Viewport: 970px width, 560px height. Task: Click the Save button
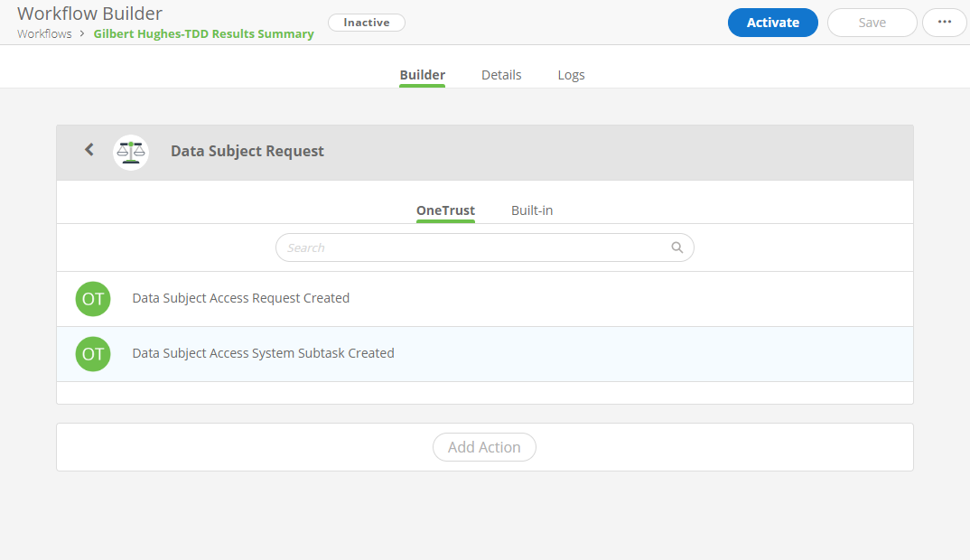pos(872,23)
